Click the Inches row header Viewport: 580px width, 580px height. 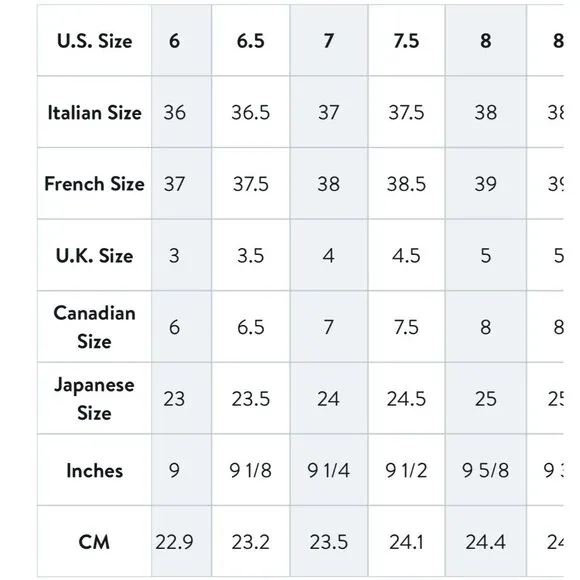(94, 471)
